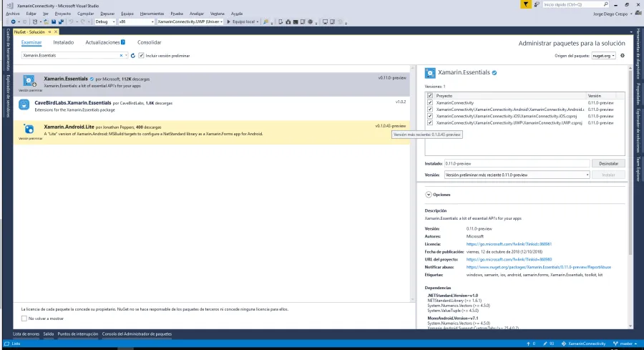This screenshot has height=350, width=644.
Task: Open the Proyecto menu
Action: pos(63,14)
